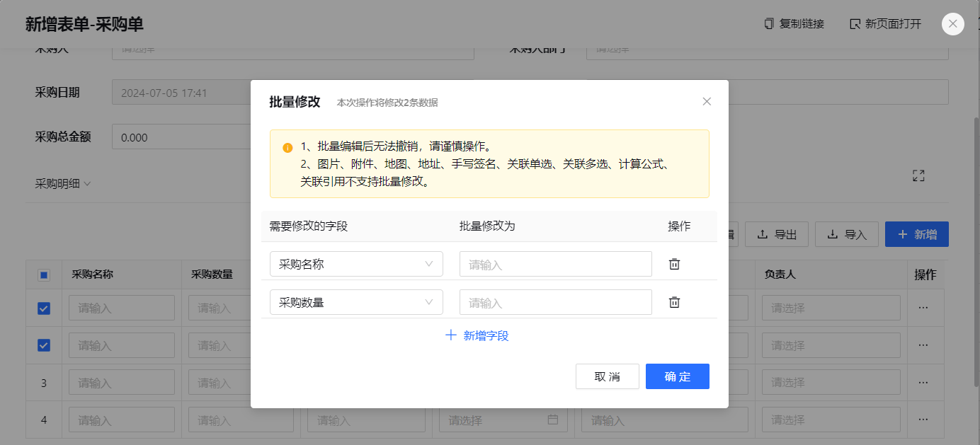Click the 导出 button
Screen dimensions: 980x445
pyautogui.click(x=777, y=234)
